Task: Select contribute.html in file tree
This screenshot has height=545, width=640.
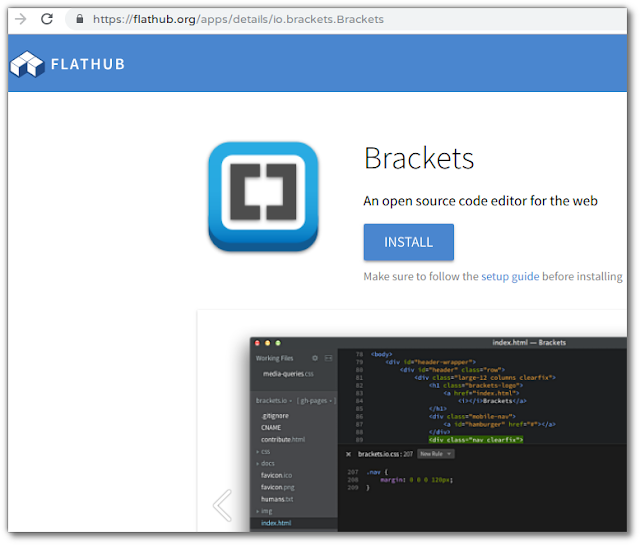Action: (283, 439)
